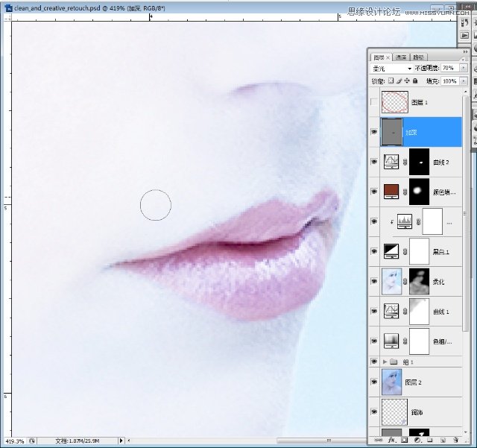Image resolution: width=477 pixels, height=448 pixels.
Task: Close the 图层 tab with its x
Action: tap(388, 57)
